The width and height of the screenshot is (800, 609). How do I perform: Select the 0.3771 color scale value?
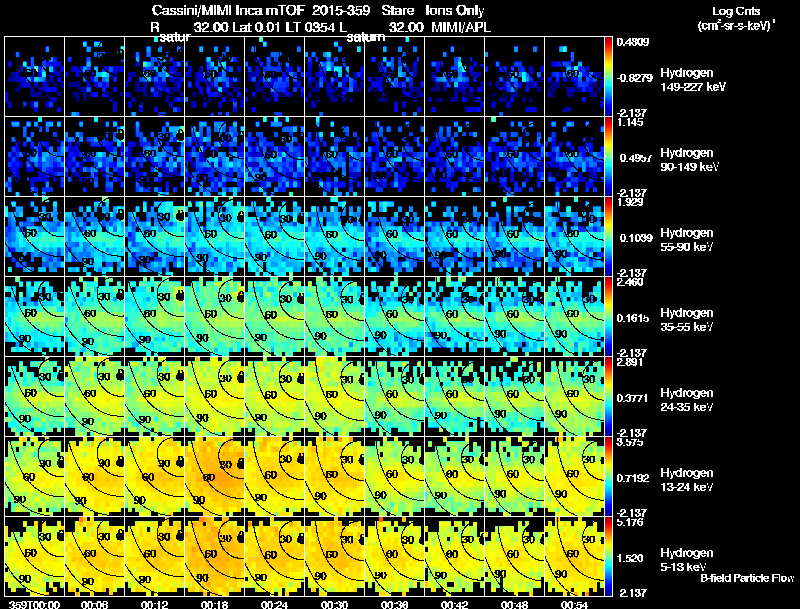point(633,398)
